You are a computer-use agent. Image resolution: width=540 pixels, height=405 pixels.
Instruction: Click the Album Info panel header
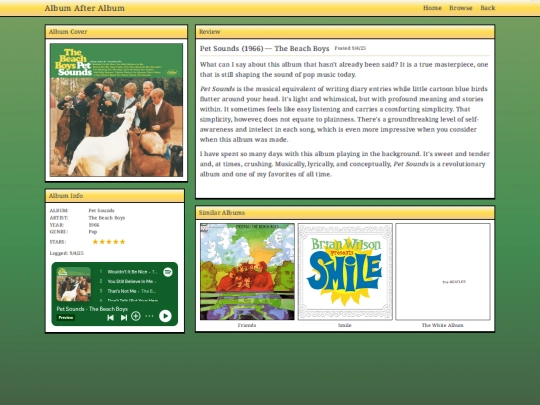coord(115,196)
